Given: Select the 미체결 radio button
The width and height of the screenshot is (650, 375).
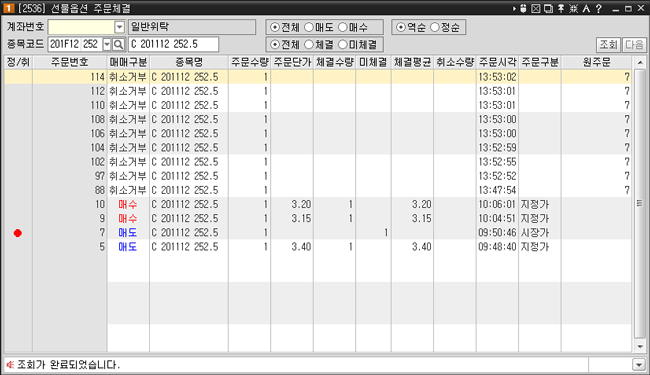Looking at the screenshot, I should pos(342,44).
